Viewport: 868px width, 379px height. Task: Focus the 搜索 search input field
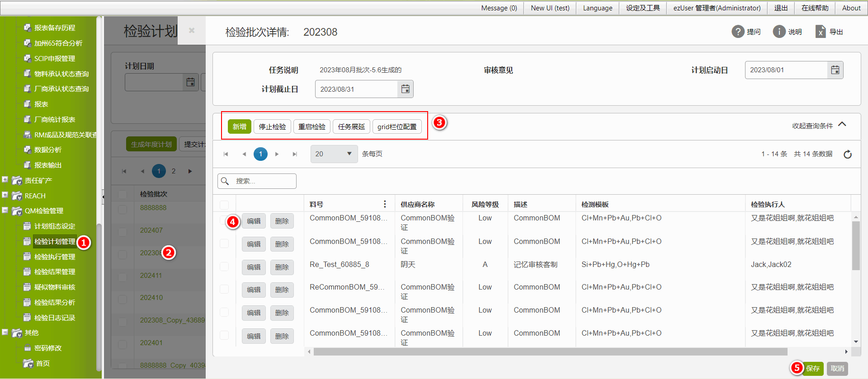coord(257,181)
